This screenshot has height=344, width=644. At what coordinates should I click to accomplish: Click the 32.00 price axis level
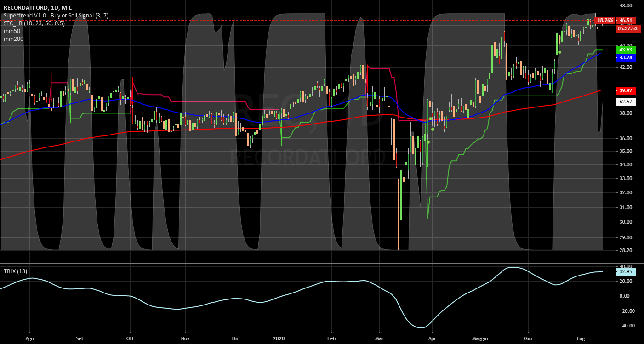625,192
